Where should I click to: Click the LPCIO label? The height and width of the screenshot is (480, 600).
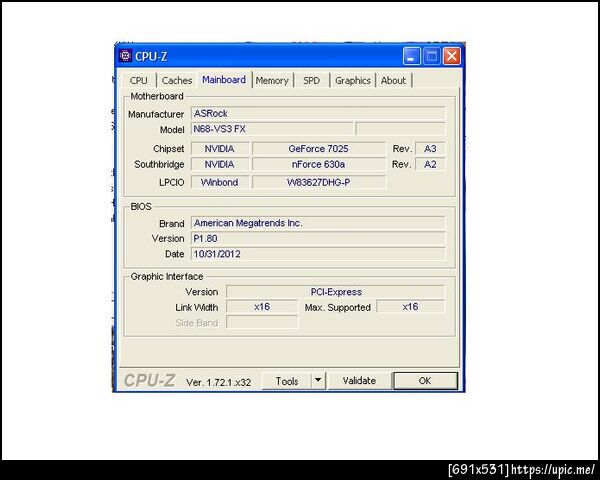coord(171,183)
